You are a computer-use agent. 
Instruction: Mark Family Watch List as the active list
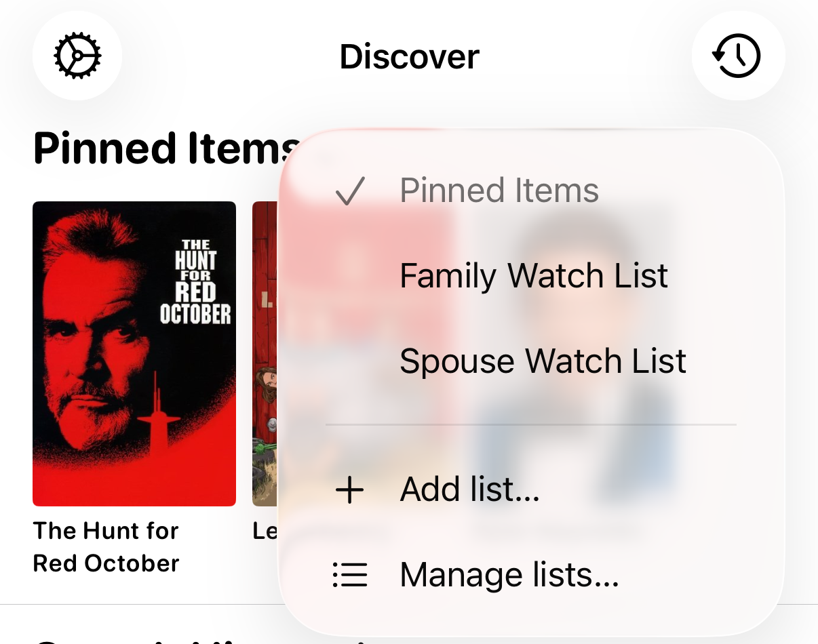click(x=534, y=275)
